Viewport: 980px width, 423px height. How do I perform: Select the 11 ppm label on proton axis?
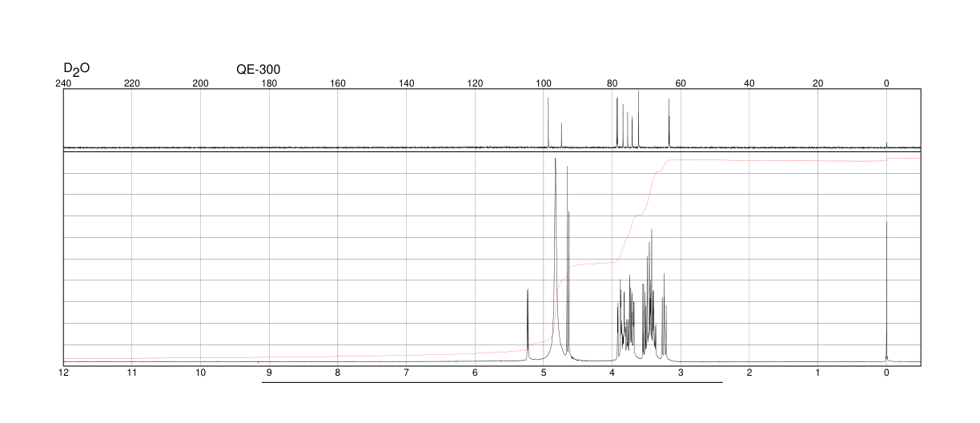coord(132,373)
